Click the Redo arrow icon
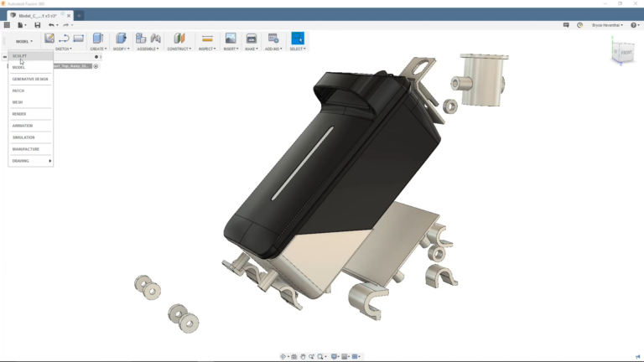Screen dimensions: 644x362 click(x=65, y=25)
